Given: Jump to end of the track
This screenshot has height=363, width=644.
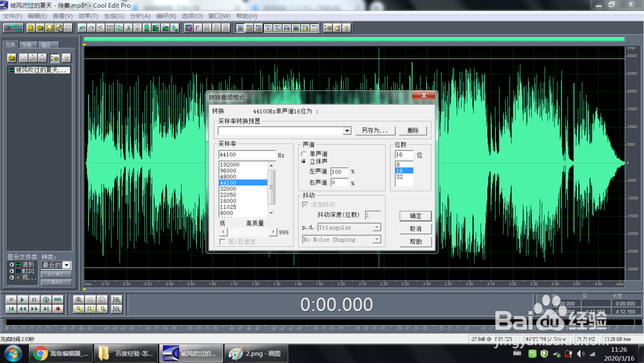Looking at the screenshot, I should point(46,309).
